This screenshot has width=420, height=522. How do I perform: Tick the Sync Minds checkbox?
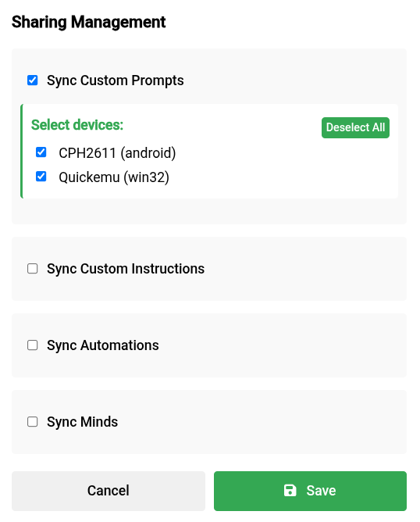[x=32, y=421]
